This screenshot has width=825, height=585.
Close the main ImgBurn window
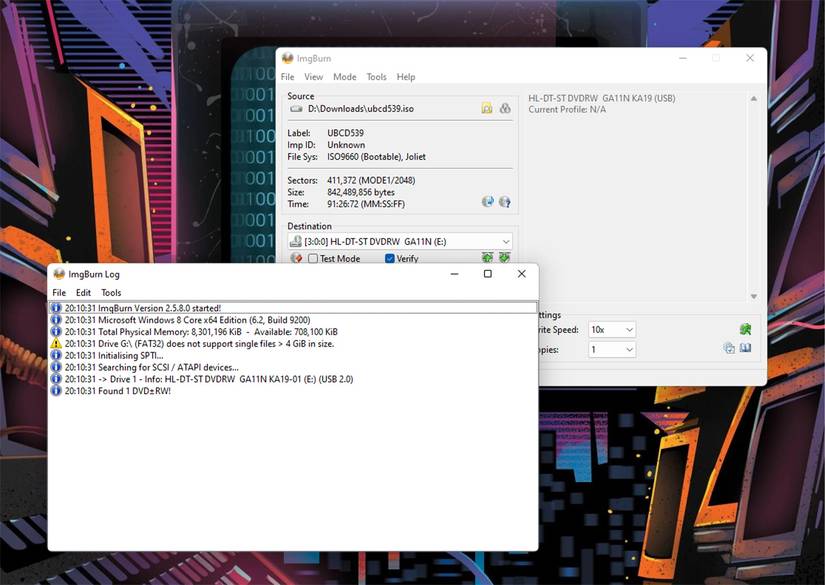750,58
